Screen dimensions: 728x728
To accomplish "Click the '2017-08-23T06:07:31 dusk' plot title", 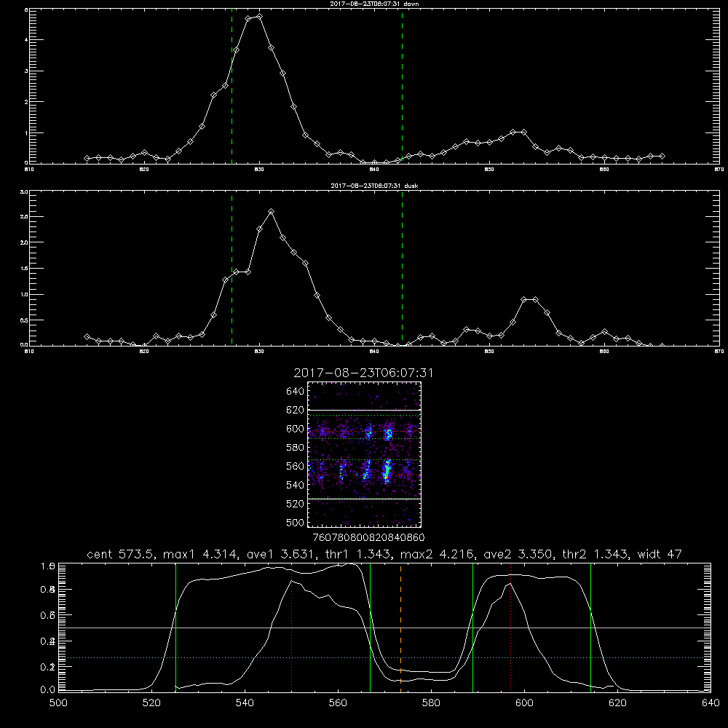I will tap(374, 186).
